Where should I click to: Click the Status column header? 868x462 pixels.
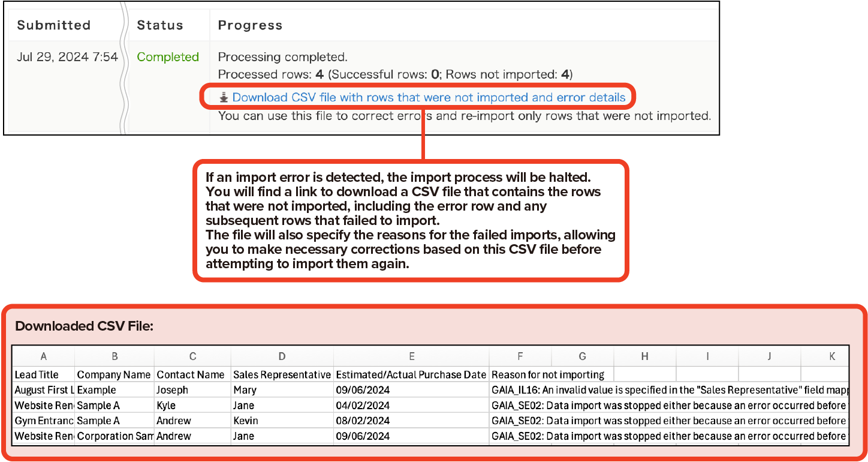coord(159,25)
